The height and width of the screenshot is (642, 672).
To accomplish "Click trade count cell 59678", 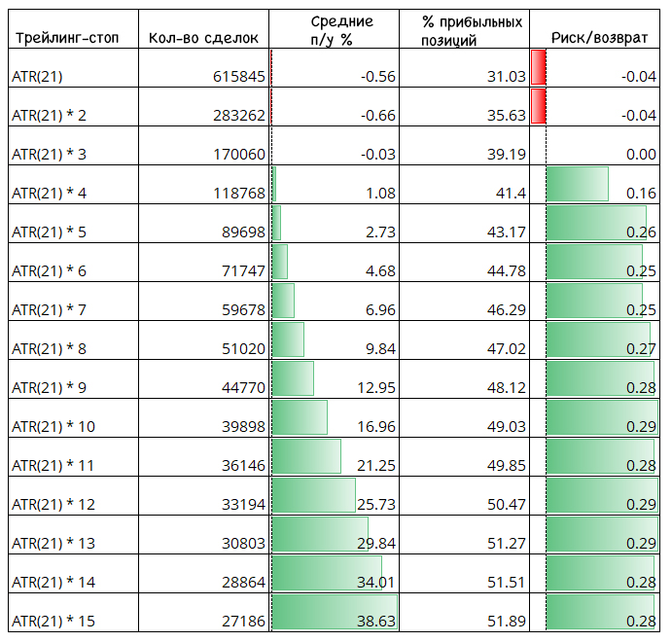I will [x=203, y=302].
